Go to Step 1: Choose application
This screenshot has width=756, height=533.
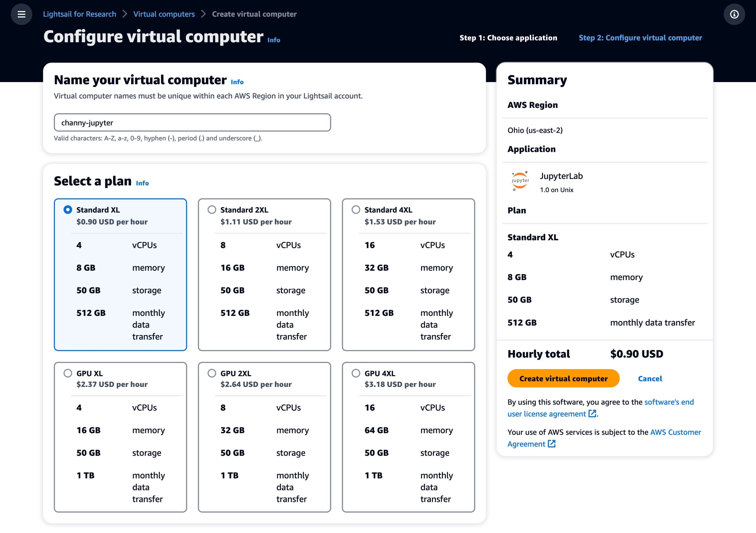[508, 38]
